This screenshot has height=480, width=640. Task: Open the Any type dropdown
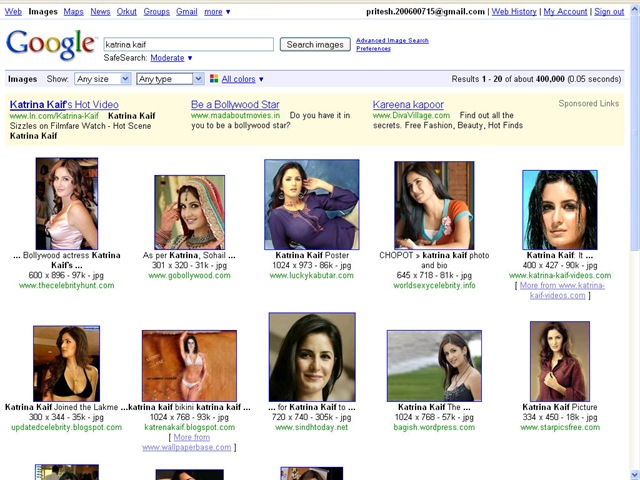[170, 79]
